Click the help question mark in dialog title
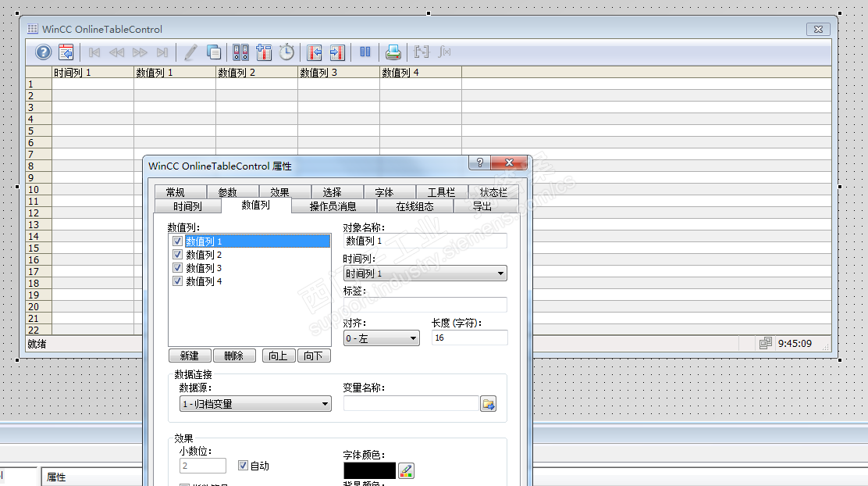Viewport: 868px width, 486px height. (480, 163)
